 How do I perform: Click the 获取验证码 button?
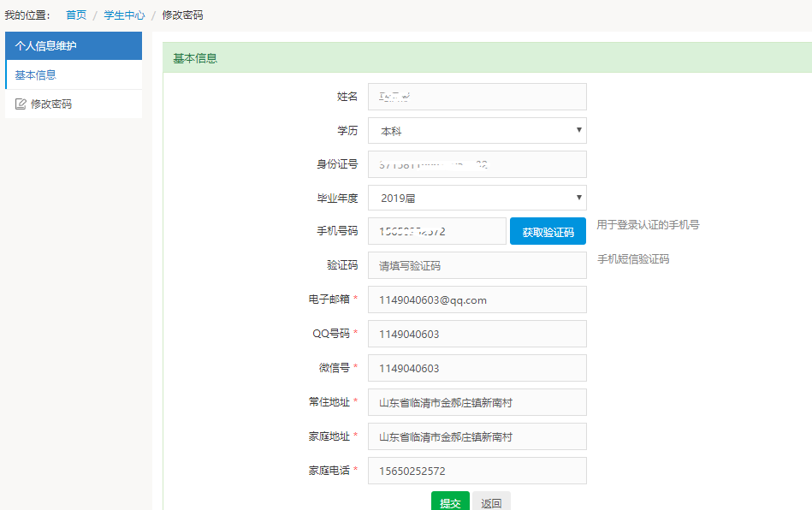point(548,232)
